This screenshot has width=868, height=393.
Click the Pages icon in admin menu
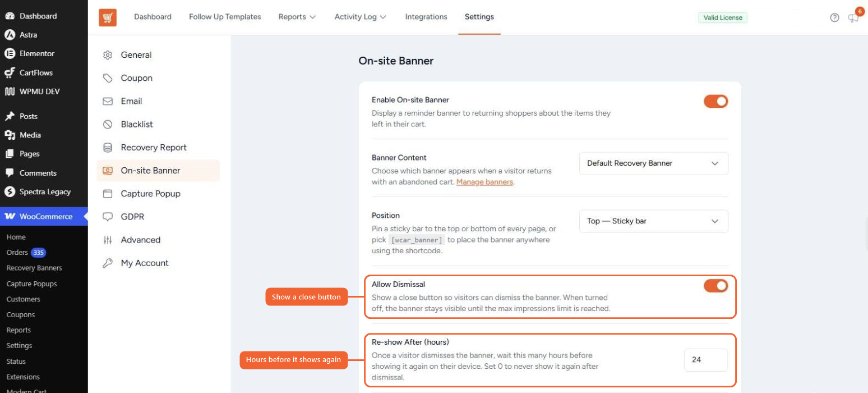click(10, 154)
